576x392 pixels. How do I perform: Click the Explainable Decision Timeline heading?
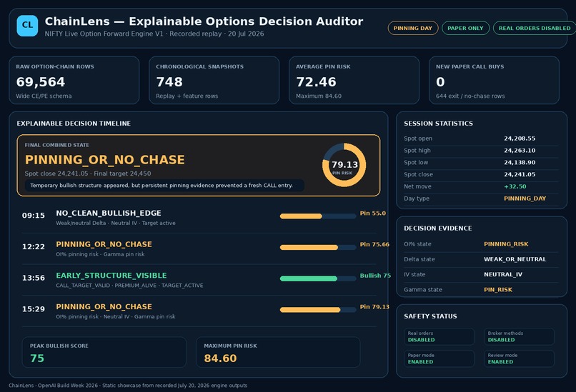[74, 124]
